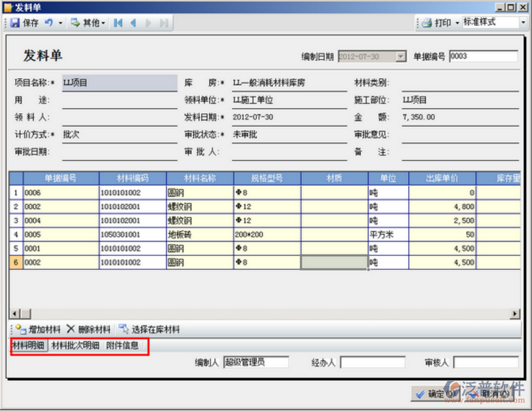Click horizontal scrollbar right arrow
532x411 pixels.
[x=515, y=314]
